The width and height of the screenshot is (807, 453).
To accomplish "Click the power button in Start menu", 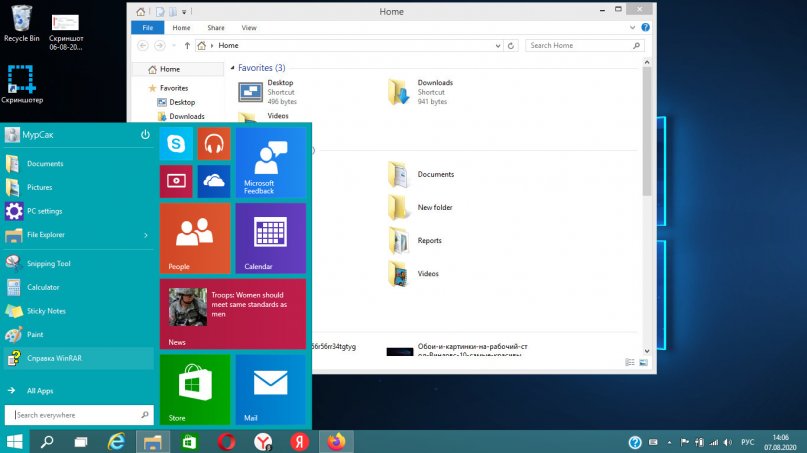I will [x=145, y=134].
